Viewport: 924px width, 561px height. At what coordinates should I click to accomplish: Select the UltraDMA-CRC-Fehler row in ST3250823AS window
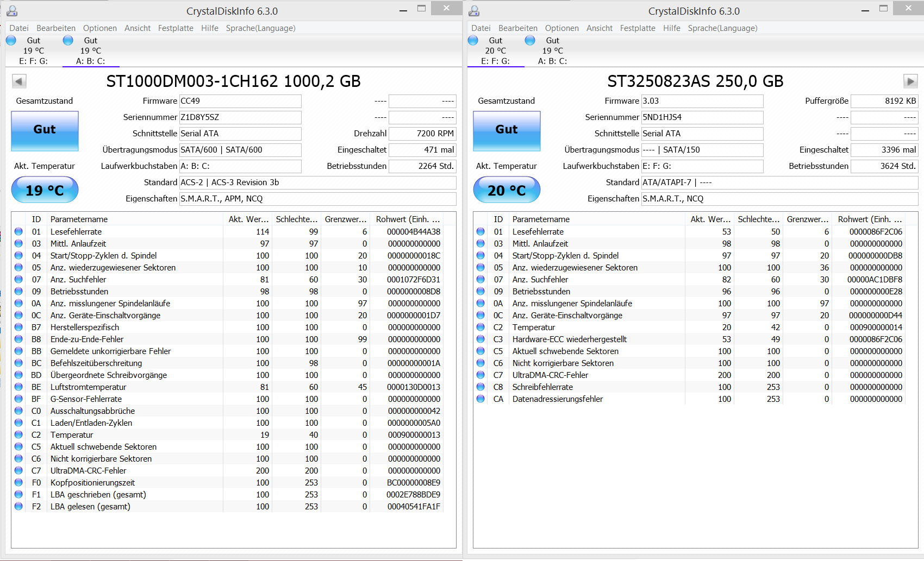coord(689,375)
